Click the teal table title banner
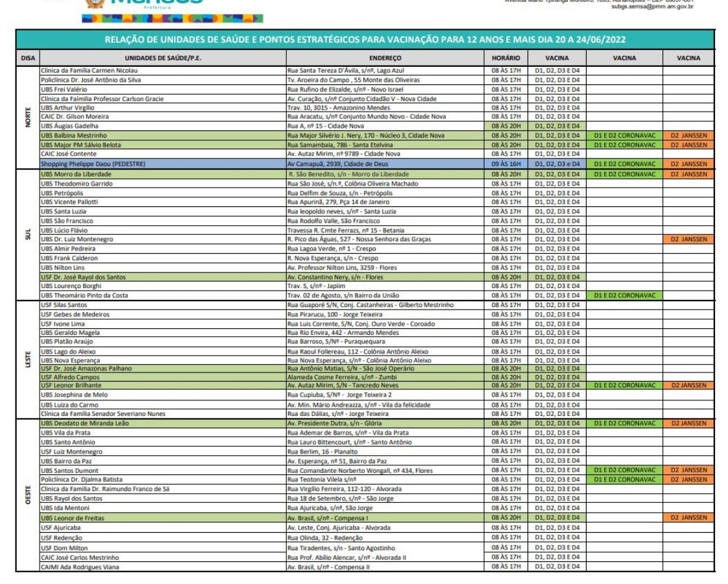 365,40
